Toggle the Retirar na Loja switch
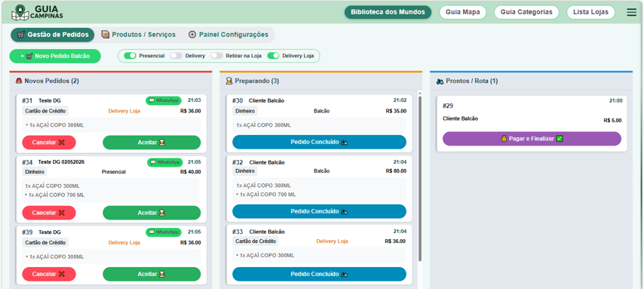The image size is (644, 289). [217, 56]
